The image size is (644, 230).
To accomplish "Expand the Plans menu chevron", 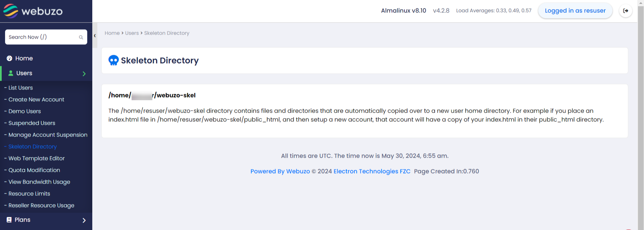I will pyautogui.click(x=84, y=220).
